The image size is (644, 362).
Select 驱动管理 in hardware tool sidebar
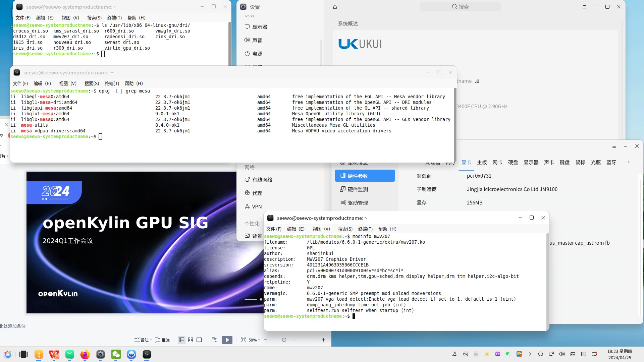pyautogui.click(x=354, y=203)
